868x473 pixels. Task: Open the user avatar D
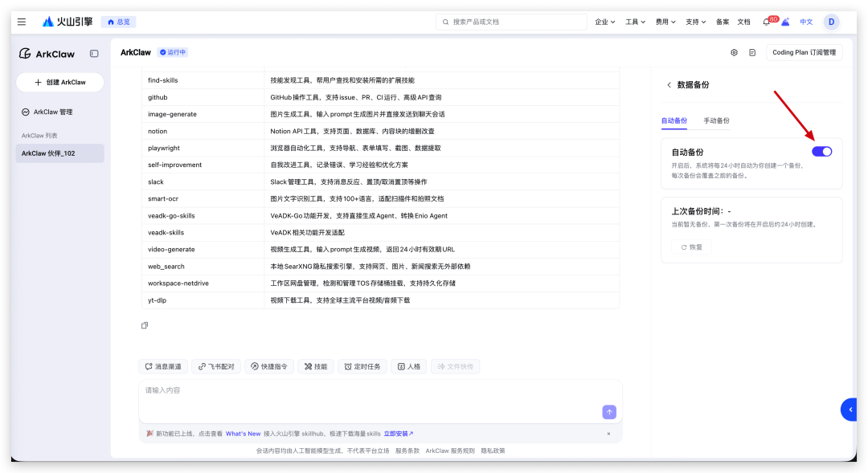831,22
